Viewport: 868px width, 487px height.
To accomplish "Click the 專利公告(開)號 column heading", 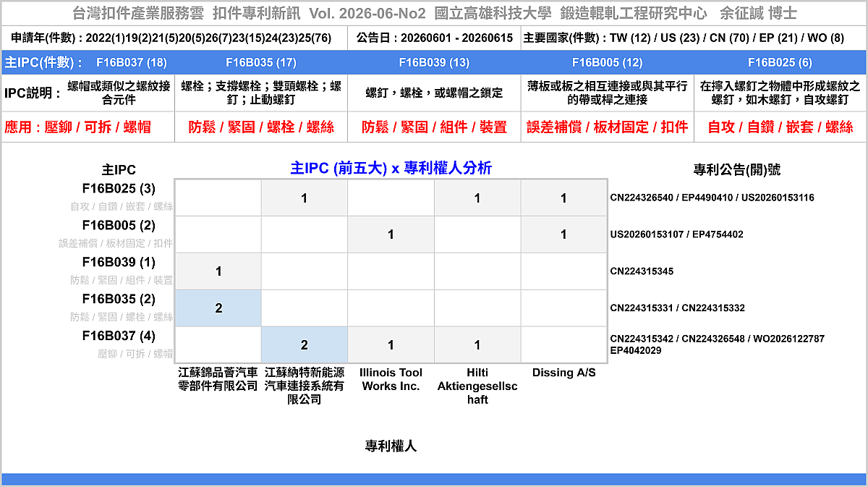I will tap(737, 170).
